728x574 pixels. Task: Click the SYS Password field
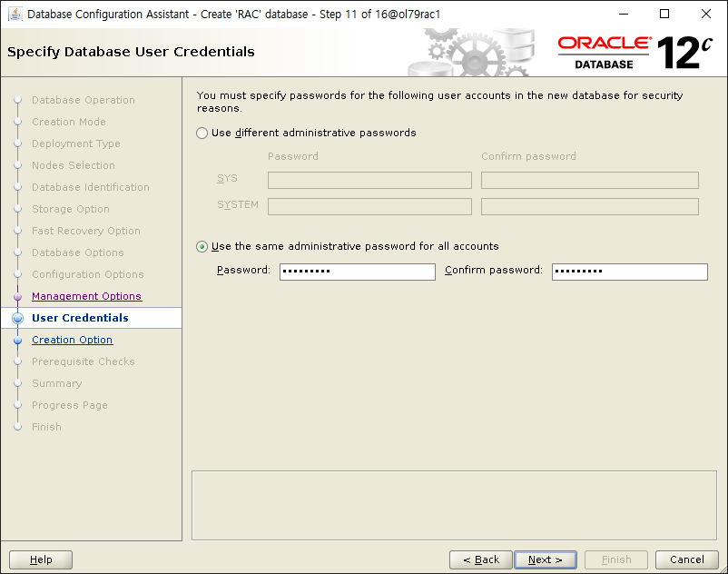point(369,180)
